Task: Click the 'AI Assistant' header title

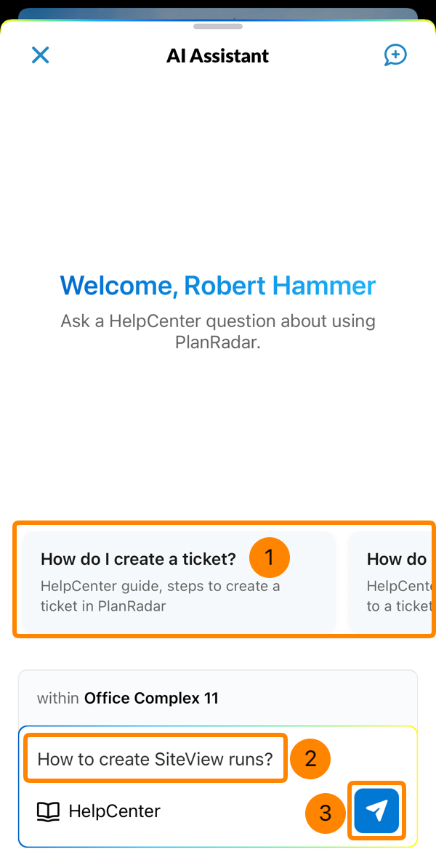Action: click(x=217, y=56)
